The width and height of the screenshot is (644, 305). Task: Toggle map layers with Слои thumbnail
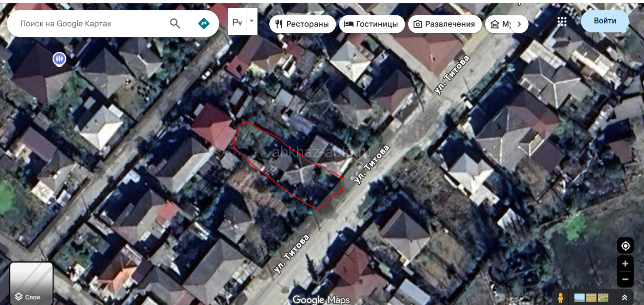[x=32, y=283]
